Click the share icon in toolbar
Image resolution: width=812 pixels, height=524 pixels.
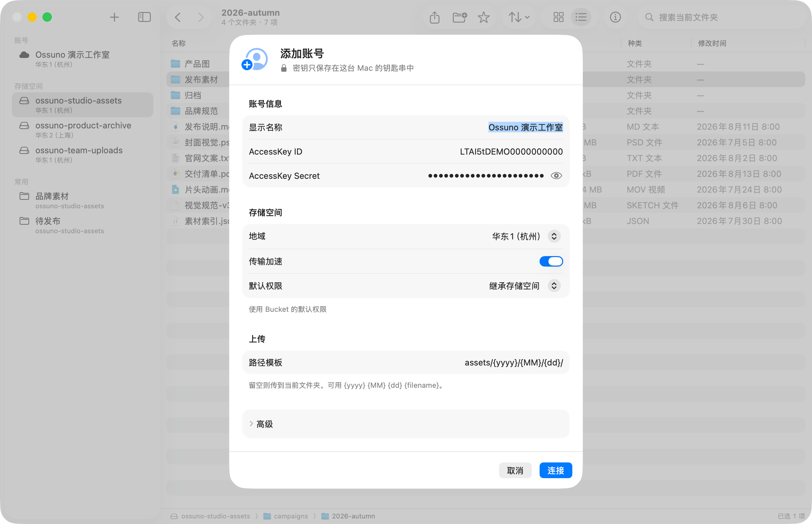(434, 17)
